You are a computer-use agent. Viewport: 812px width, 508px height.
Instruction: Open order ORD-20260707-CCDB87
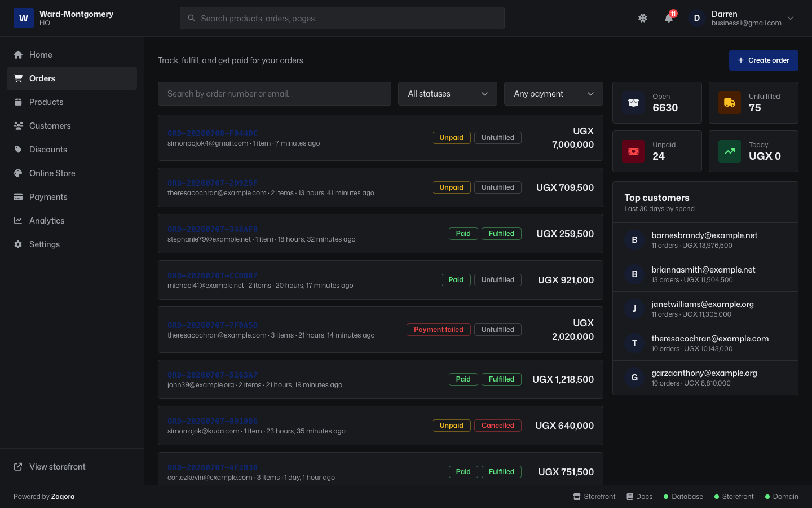point(213,275)
